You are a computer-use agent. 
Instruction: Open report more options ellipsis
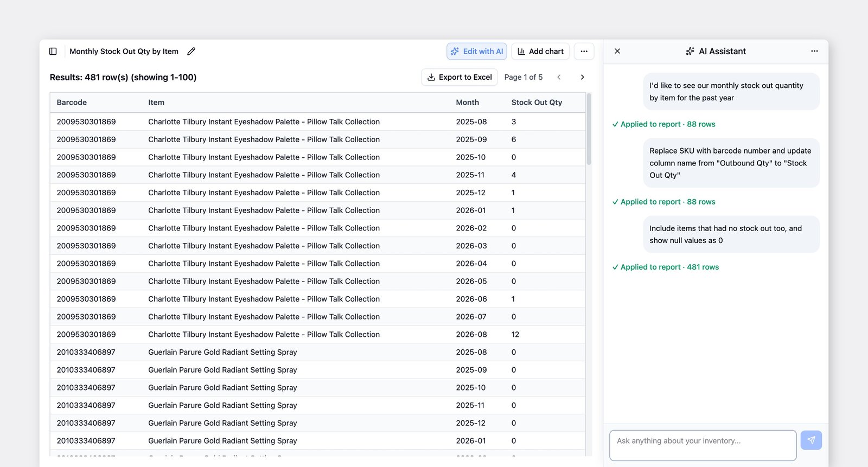point(584,52)
